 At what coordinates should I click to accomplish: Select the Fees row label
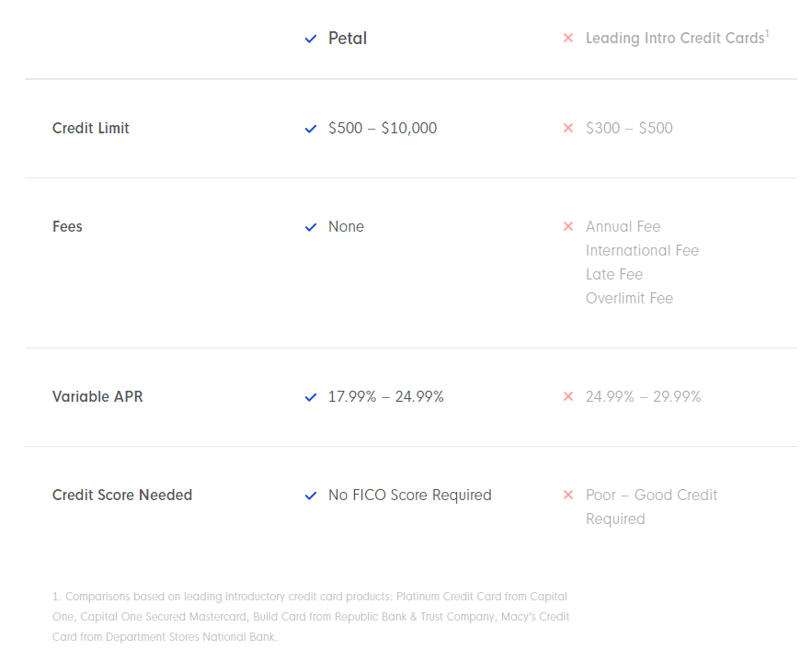(67, 226)
